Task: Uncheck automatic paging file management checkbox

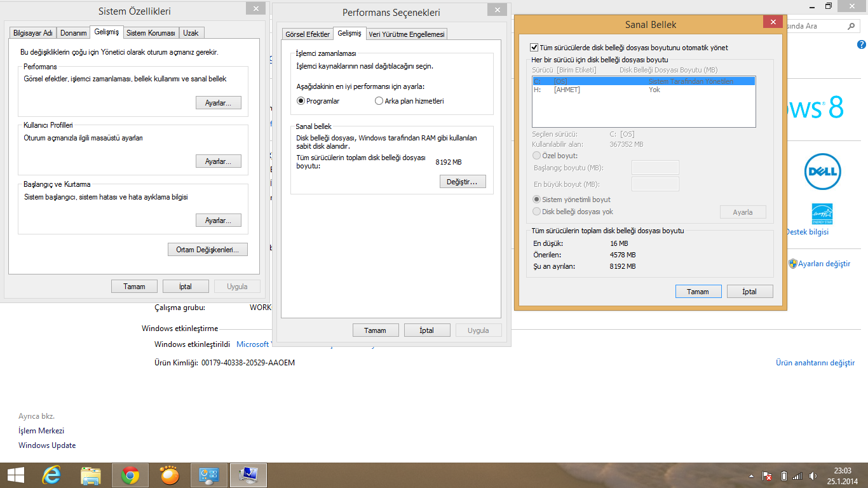Action: (534, 48)
